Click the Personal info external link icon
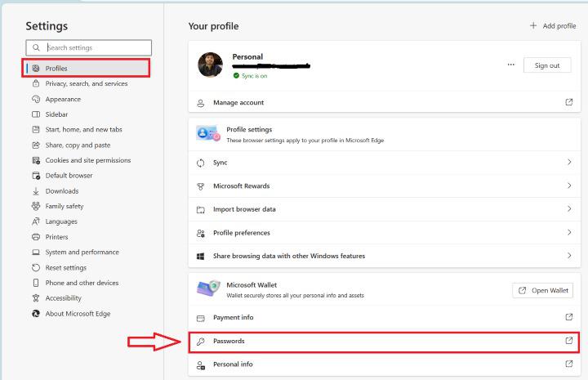Screen dimensions: 588x380 [569, 364]
